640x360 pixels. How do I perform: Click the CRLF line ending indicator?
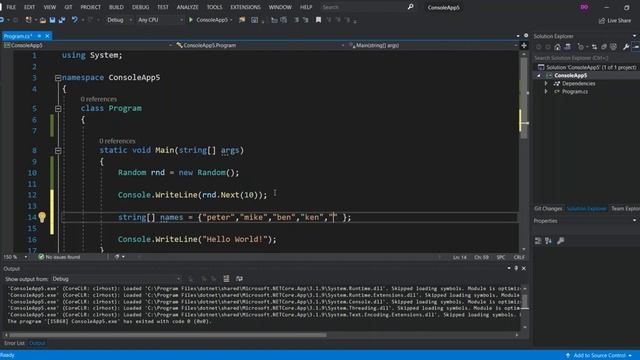pos(519,257)
